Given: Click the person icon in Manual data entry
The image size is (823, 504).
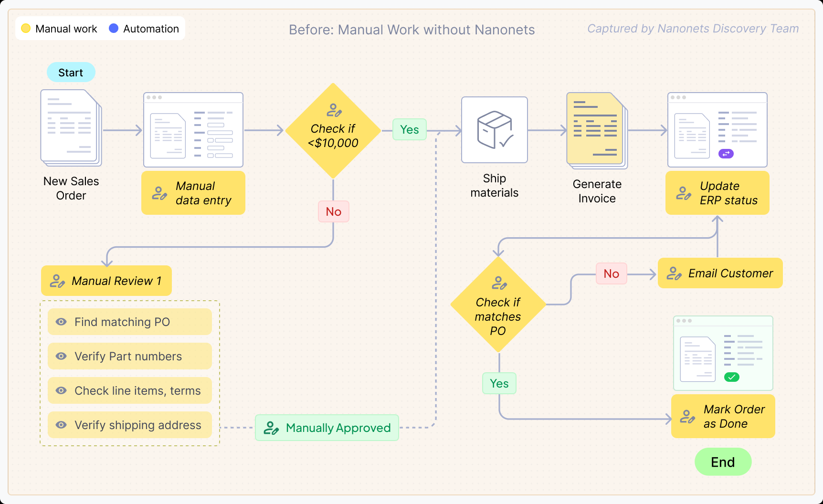Looking at the screenshot, I should click(x=158, y=192).
